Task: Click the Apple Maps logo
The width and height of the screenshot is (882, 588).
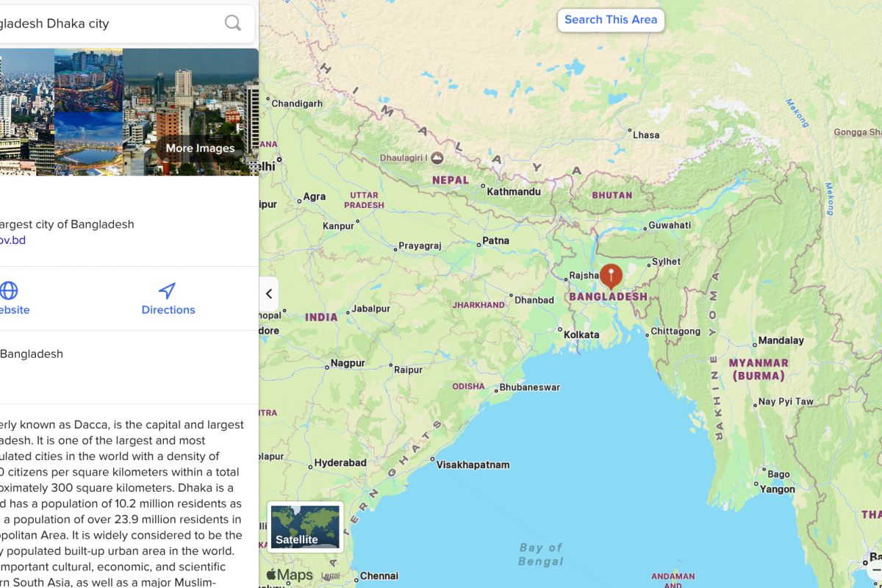Action: (x=290, y=575)
